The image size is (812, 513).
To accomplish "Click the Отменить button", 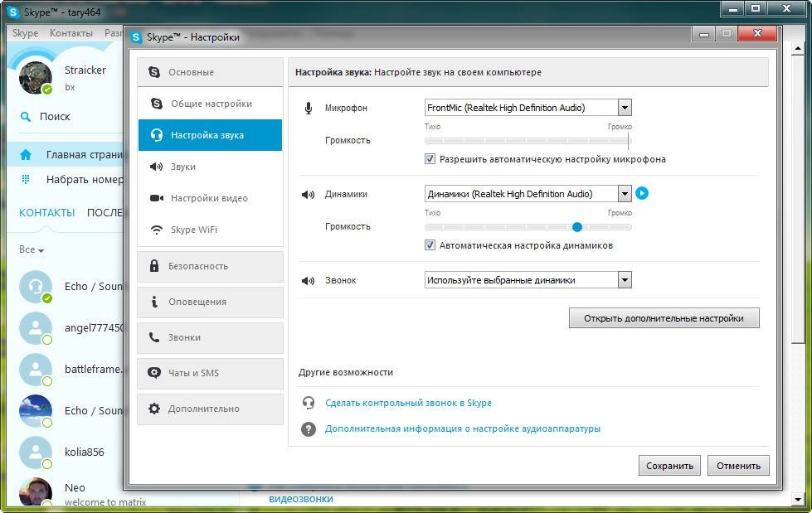I will pos(738,466).
